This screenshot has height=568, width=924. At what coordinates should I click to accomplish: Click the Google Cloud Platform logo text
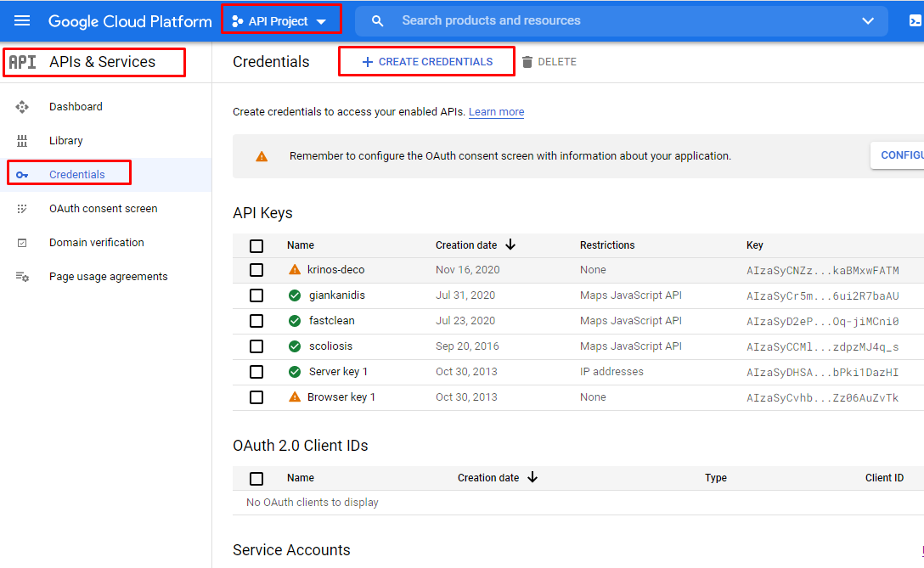[130, 22]
